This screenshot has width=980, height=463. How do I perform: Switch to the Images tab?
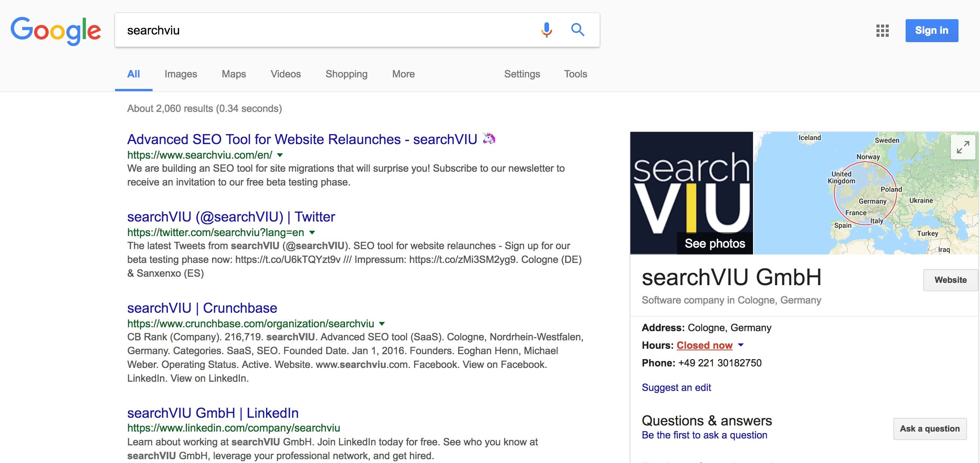click(181, 74)
